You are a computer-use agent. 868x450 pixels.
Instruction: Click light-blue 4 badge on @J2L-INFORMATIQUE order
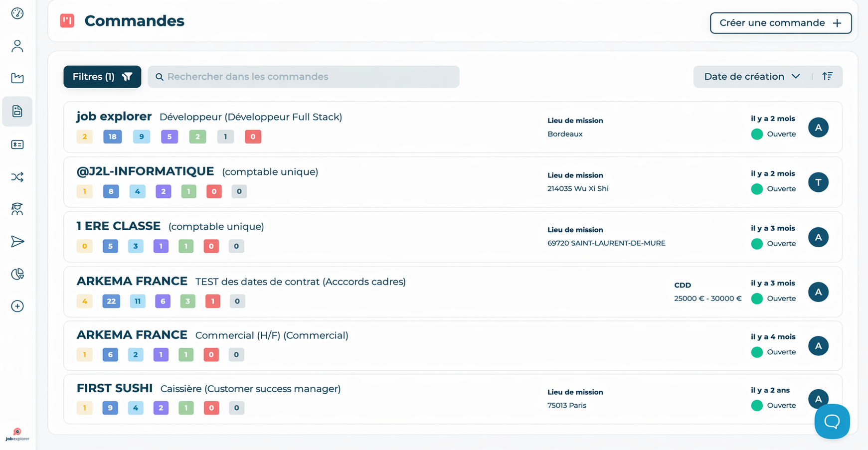tap(137, 191)
